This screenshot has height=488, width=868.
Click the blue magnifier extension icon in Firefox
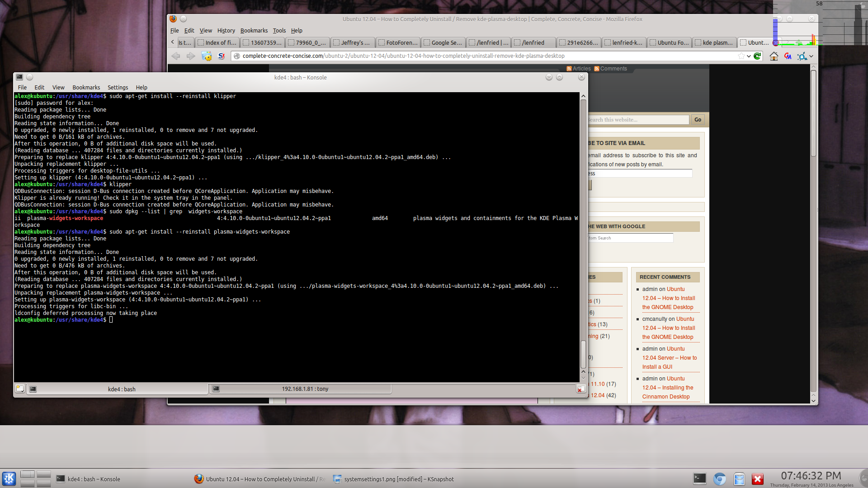pos(802,56)
